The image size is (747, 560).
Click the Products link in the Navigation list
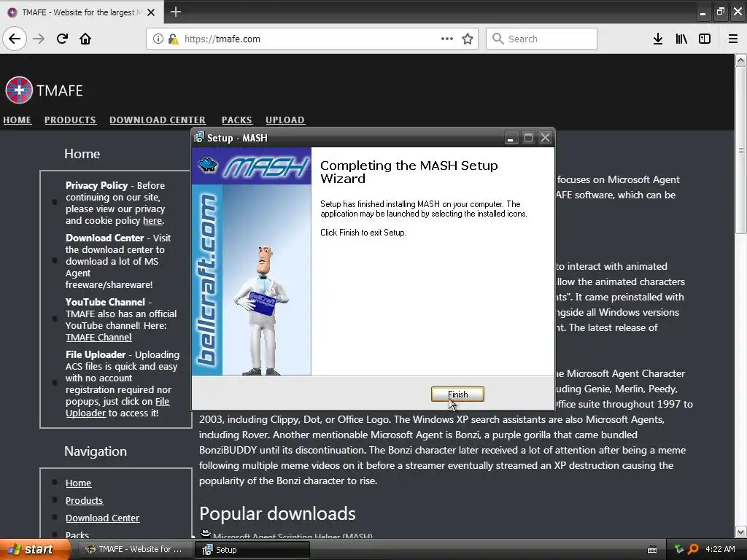85,500
